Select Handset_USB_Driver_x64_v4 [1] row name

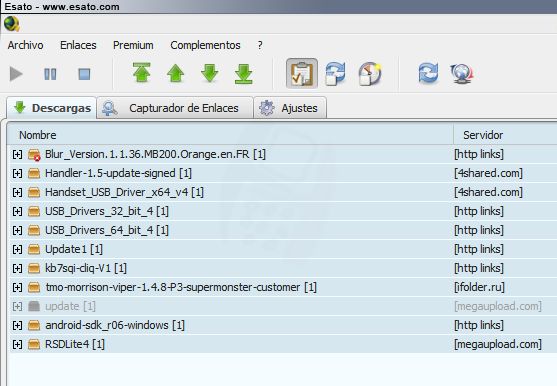click(x=124, y=192)
